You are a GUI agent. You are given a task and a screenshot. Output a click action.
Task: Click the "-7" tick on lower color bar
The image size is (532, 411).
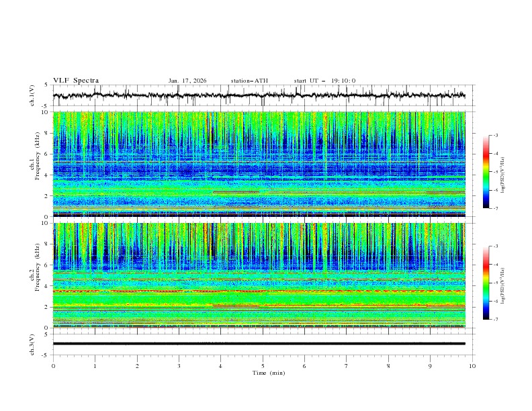(495, 319)
